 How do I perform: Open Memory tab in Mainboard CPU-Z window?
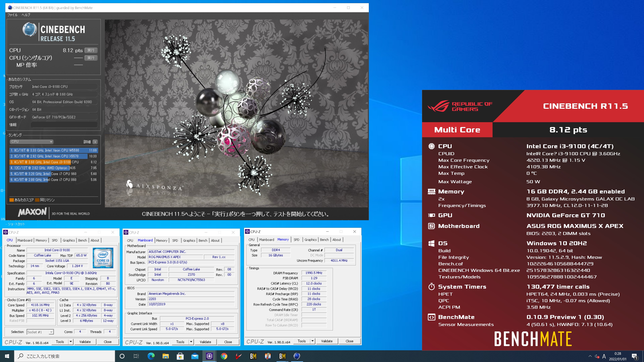coord(162,241)
